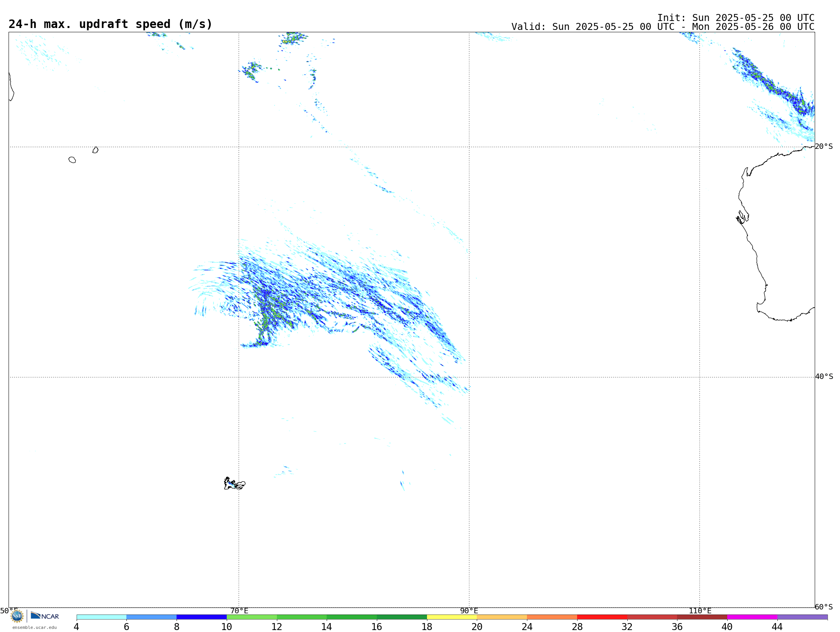Click colorbar tick value 44

pyautogui.click(x=777, y=627)
